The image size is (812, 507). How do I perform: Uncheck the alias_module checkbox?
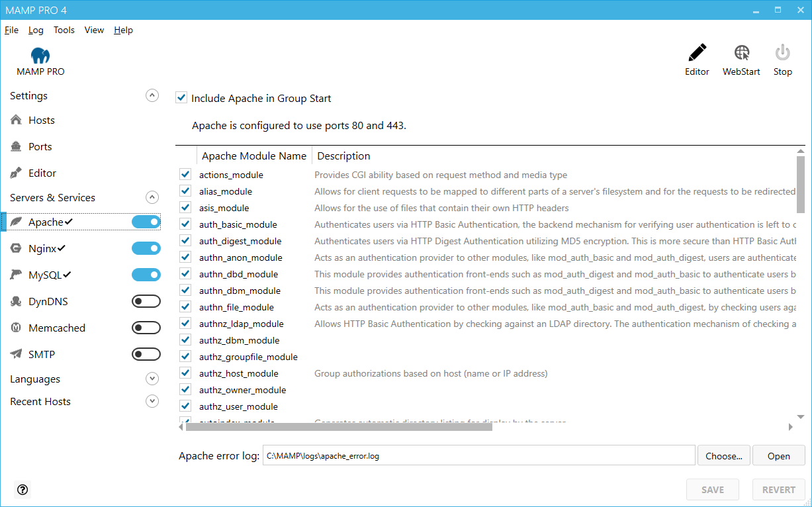185,191
